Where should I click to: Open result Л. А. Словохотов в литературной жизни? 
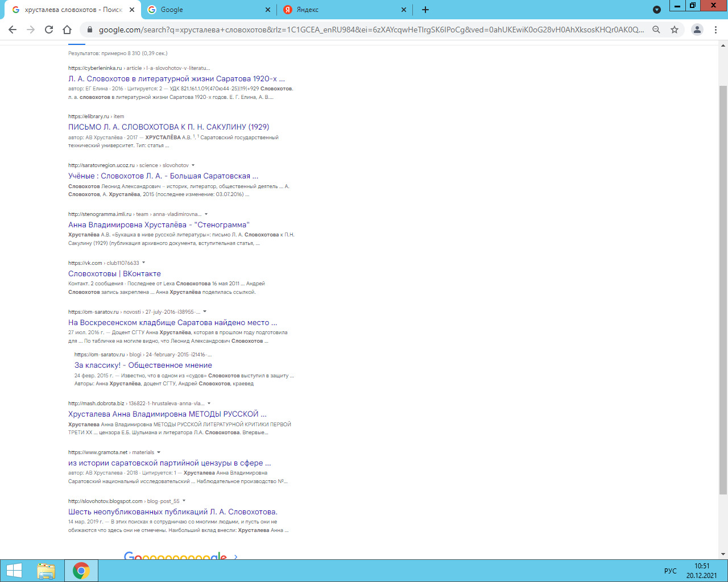coord(177,78)
